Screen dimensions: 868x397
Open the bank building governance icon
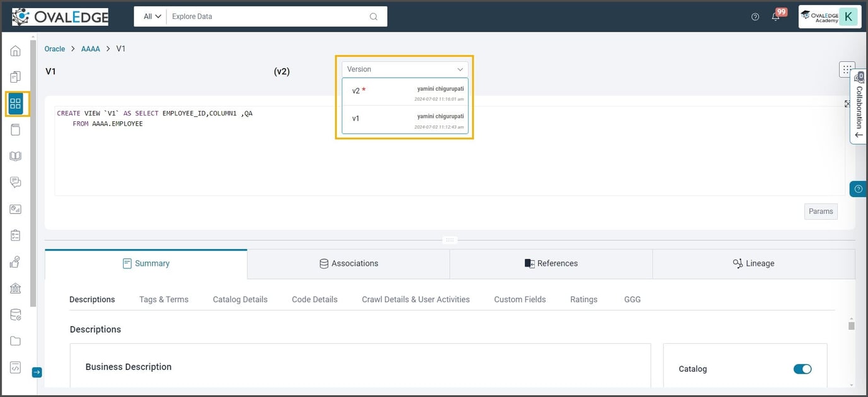tap(15, 288)
